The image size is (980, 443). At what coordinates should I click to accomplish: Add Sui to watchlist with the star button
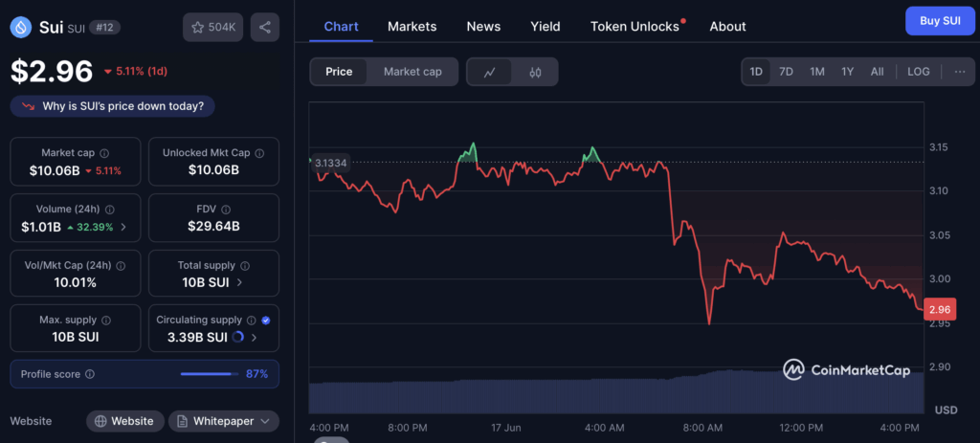[213, 27]
